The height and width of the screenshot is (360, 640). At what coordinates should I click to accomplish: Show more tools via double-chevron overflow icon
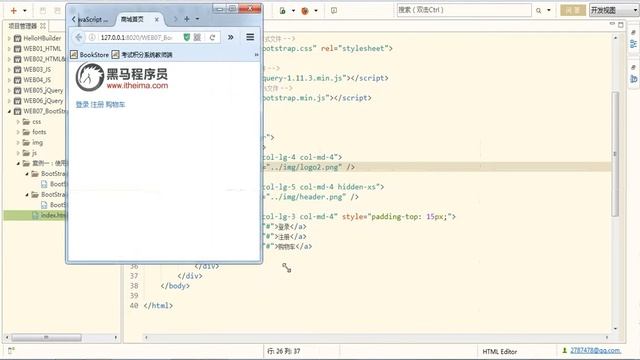231,37
